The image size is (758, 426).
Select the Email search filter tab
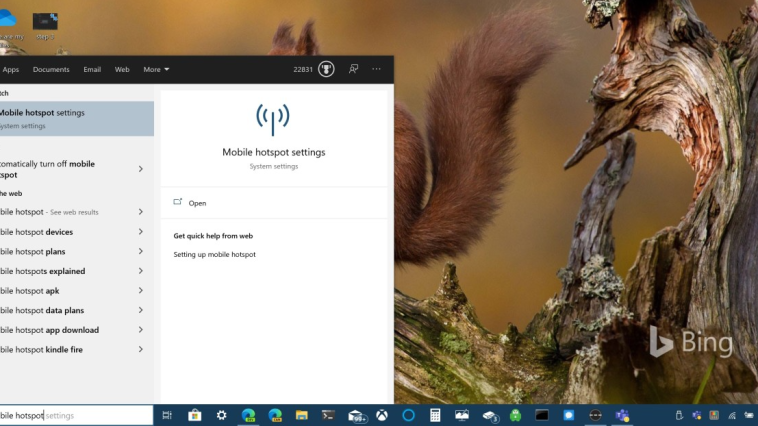click(x=92, y=70)
